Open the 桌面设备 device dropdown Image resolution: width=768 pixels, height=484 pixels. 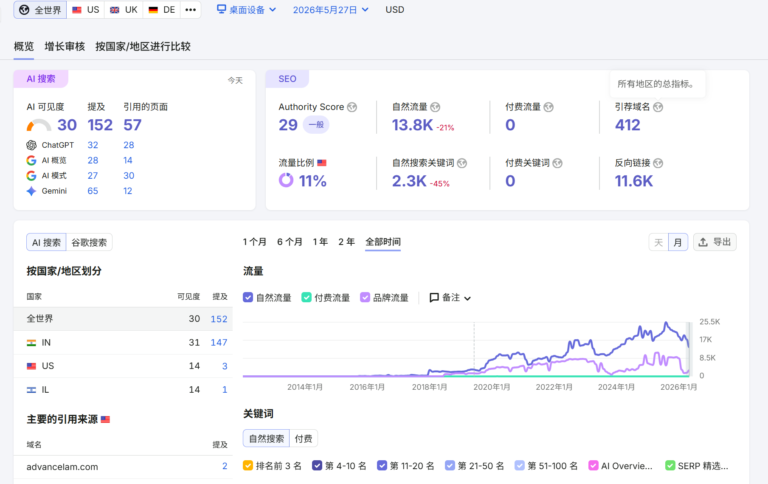coord(246,10)
